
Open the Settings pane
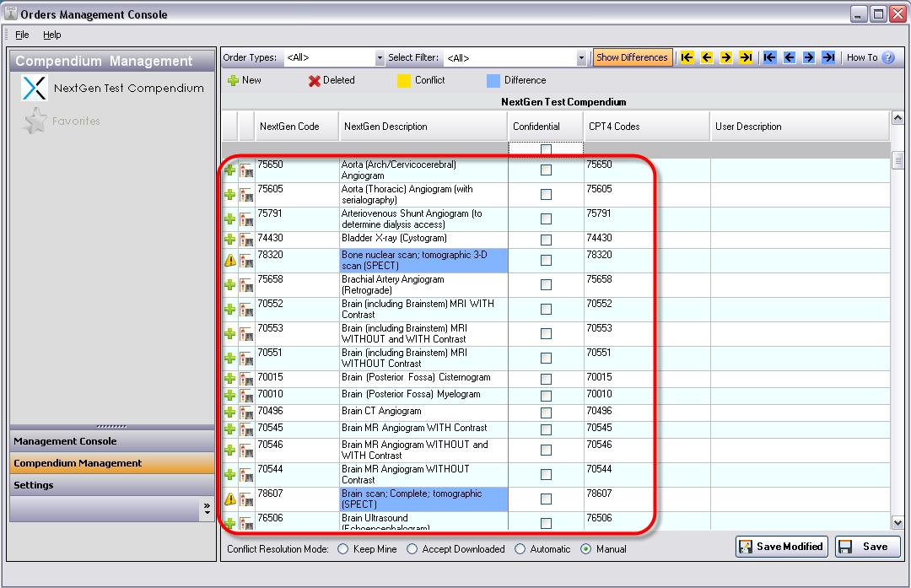pos(113,485)
